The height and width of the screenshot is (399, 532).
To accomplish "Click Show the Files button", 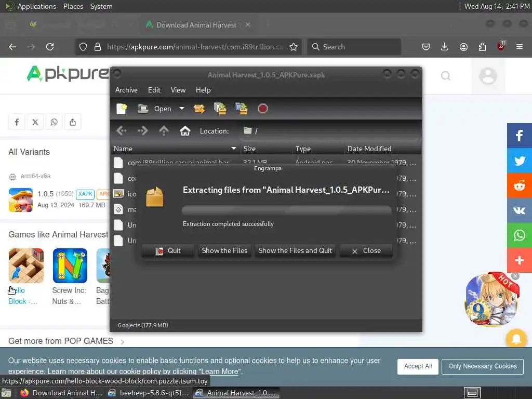I will [224, 251].
